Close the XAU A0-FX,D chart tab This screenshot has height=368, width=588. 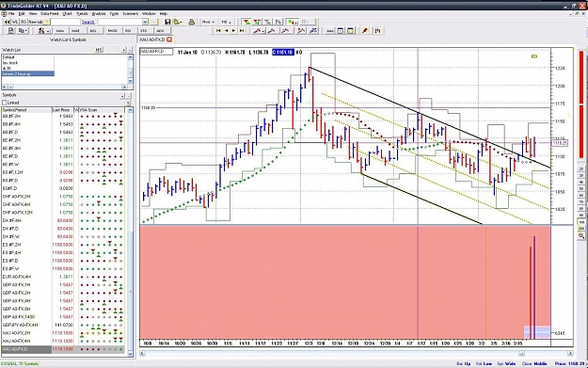tap(169, 40)
